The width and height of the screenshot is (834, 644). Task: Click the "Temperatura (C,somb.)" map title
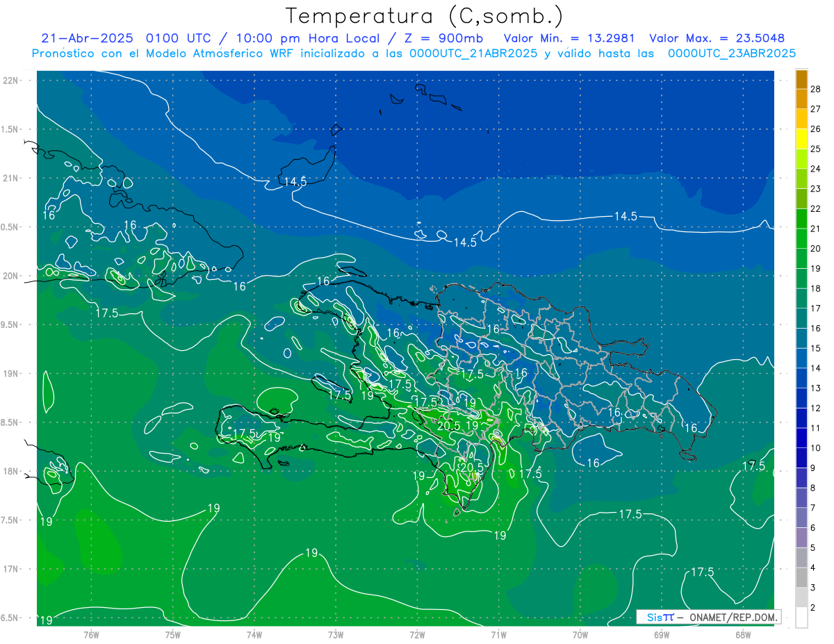(x=424, y=16)
